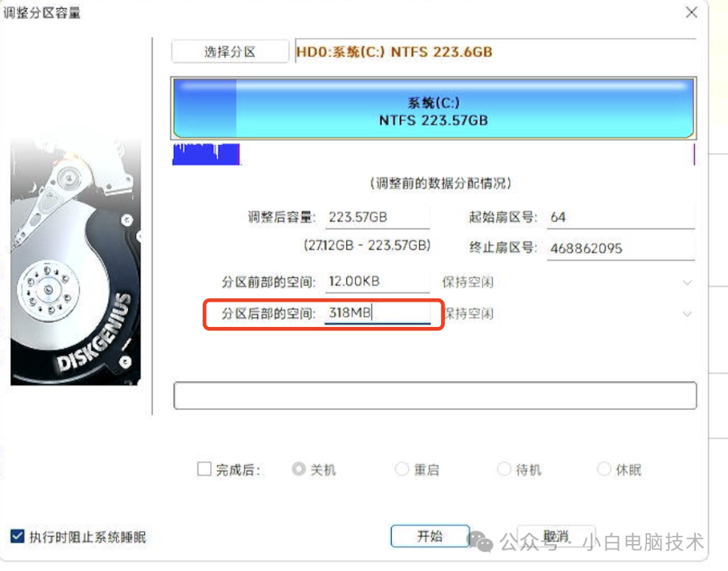
Task: Click the 起始扇区号 field
Action: 621,217
